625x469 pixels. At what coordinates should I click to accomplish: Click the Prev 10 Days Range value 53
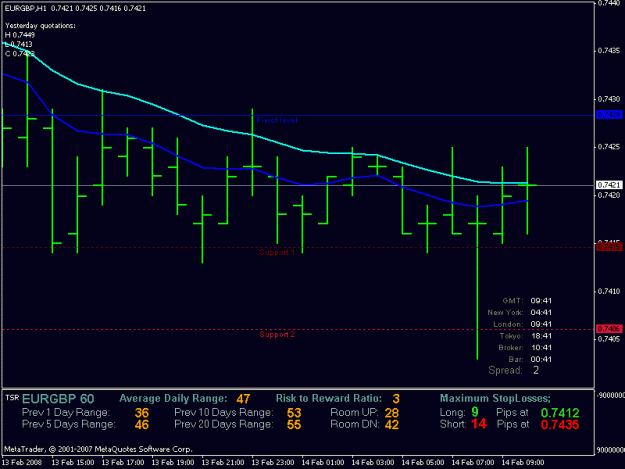(294, 413)
